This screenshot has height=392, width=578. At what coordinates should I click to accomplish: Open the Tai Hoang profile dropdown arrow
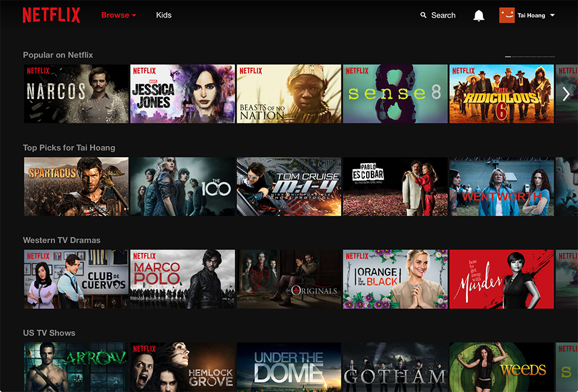click(x=553, y=16)
